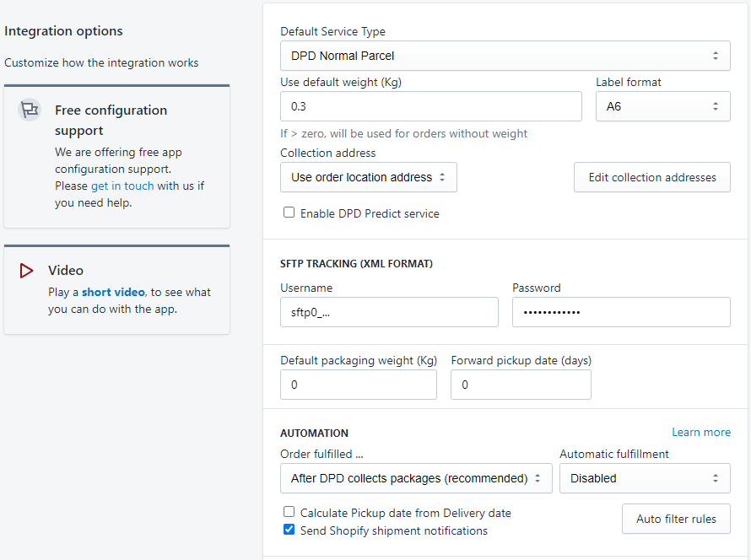Click the red play icon next to Video
Viewport: 751px width, 560px height.
[26, 271]
